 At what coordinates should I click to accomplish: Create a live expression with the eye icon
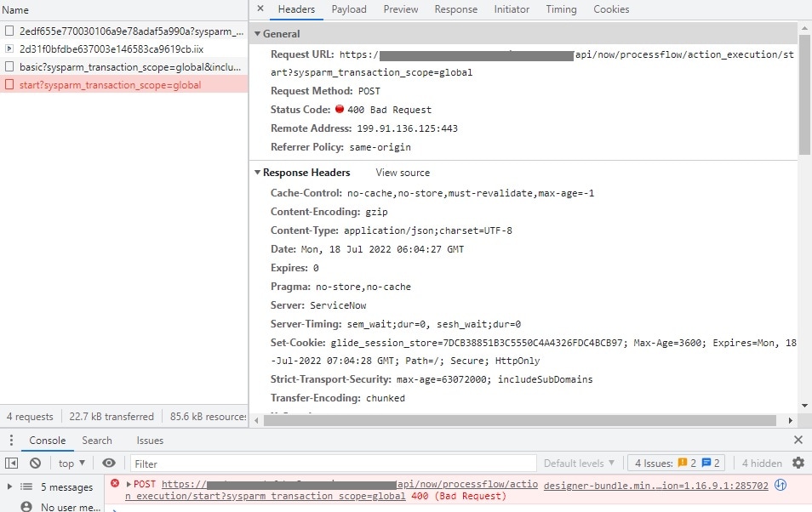tap(109, 463)
